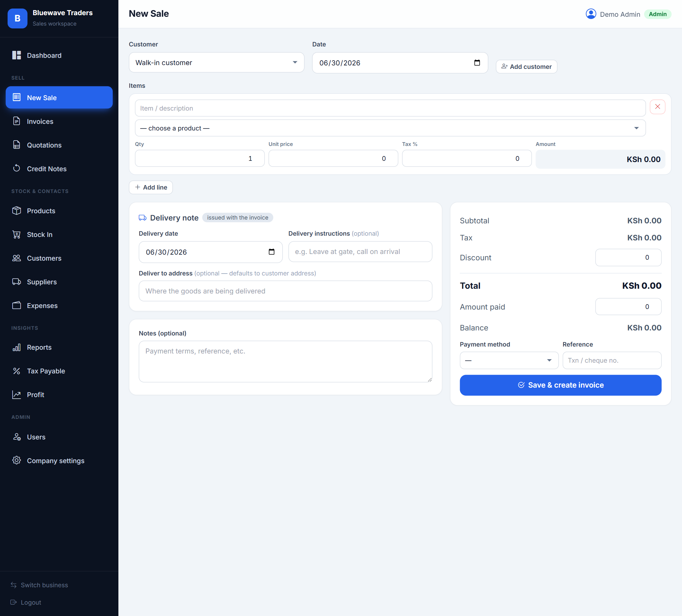Go to Invoices

[59, 121]
